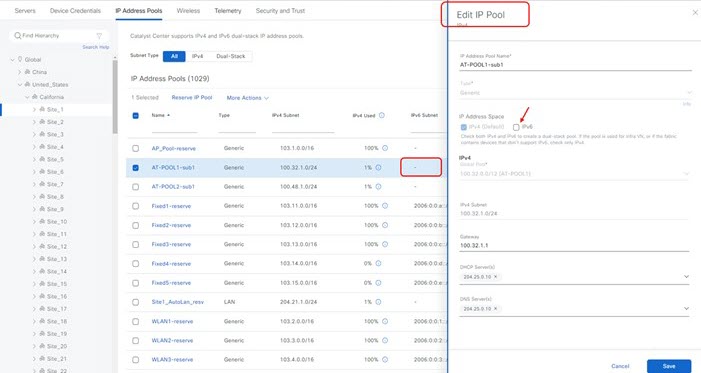Screen dimensions: 701x373
Task: Check the AT-POOL2-sub1 row checkbox
Action: point(135,186)
